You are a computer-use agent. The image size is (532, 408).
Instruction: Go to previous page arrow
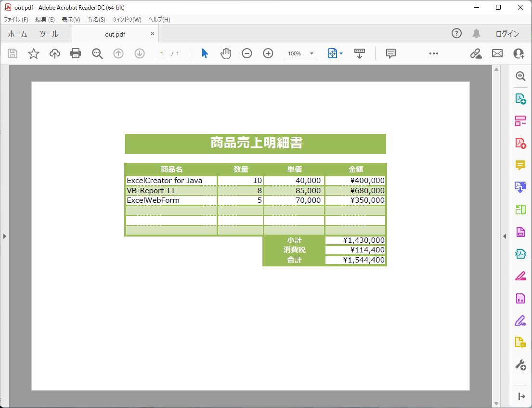point(118,53)
